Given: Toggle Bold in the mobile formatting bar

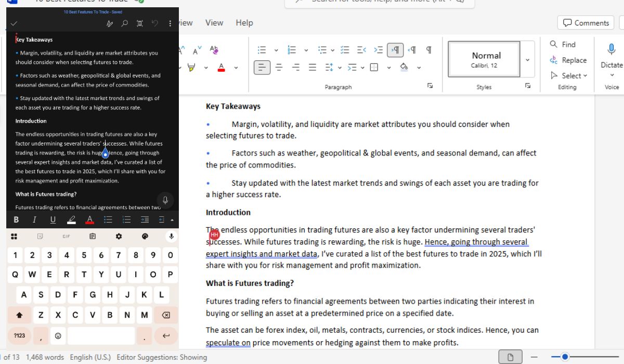Looking at the screenshot, I should point(16,219).
